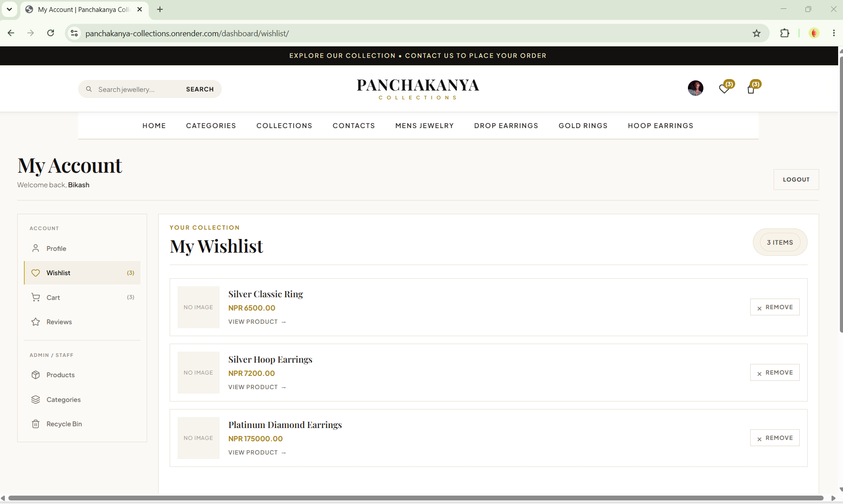Click the Silver Classic Ring title
The image size is (843, 504).
tap(266, 294)
